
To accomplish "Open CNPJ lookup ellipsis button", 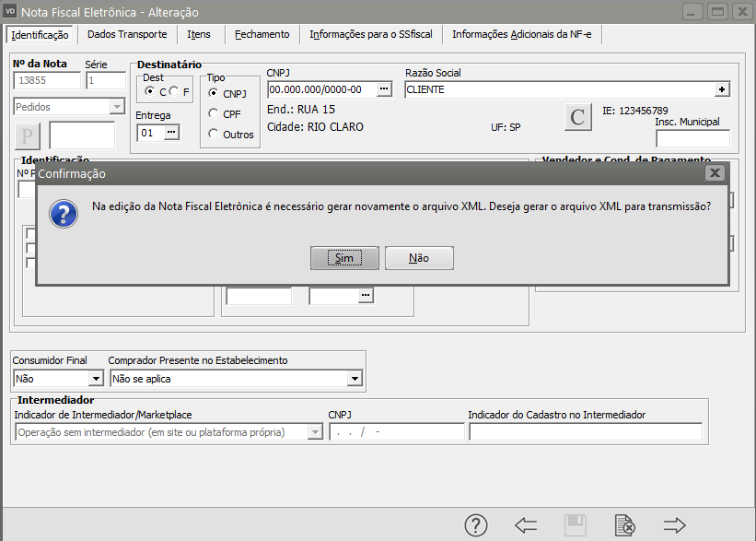I will click(x=384, y=89).
